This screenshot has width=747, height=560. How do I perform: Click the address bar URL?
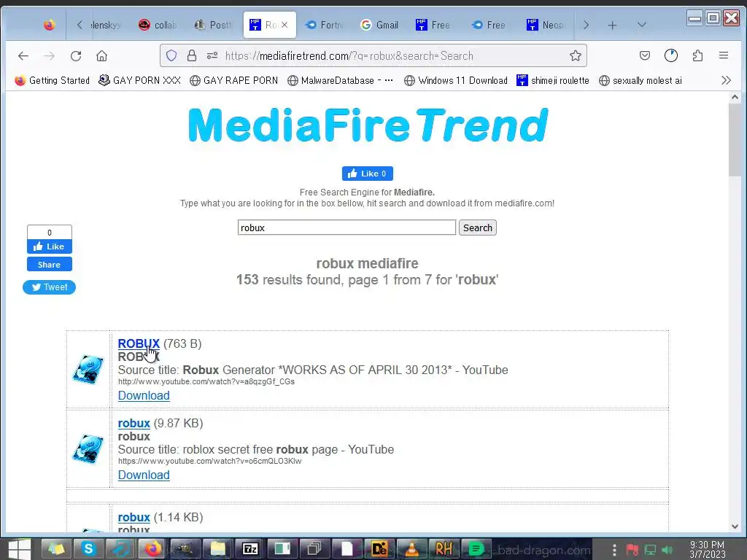pos(349,55)
